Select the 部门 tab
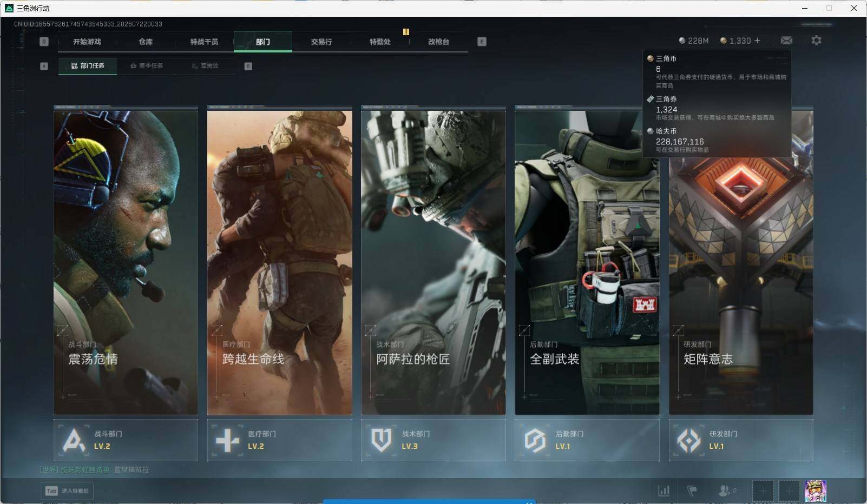 click(x=263, y=42)
